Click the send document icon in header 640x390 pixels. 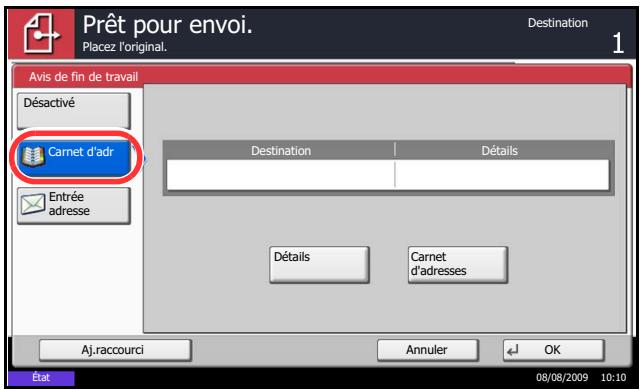tap(41, 34)
